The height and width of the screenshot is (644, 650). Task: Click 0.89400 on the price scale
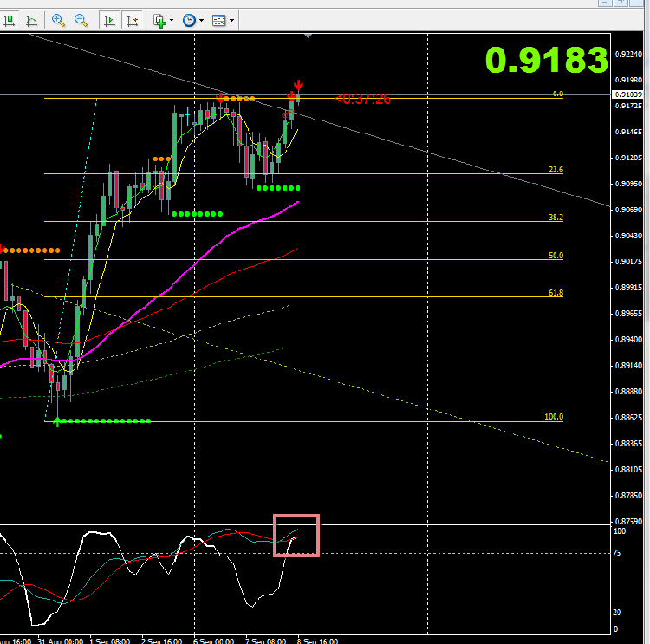(x=628, y=340)
